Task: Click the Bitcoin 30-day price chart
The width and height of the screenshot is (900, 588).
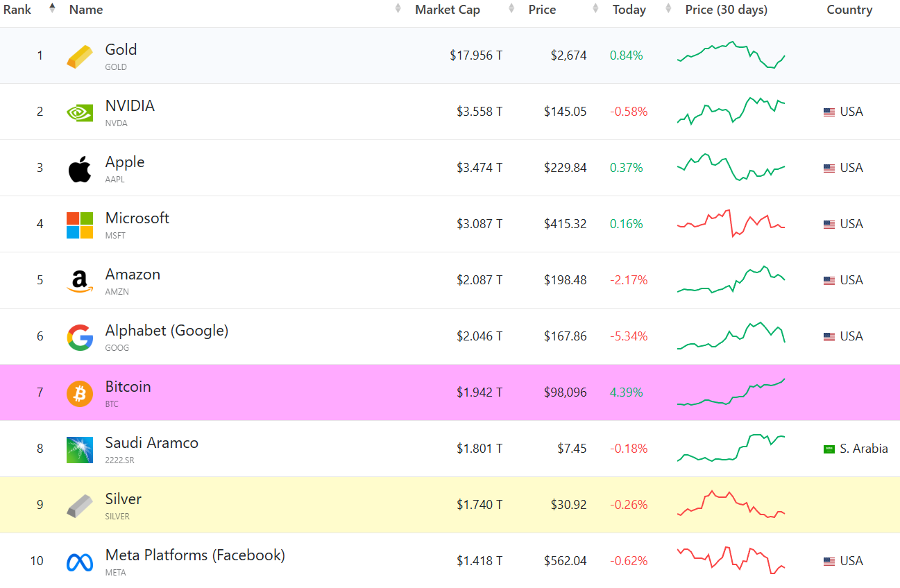Action: tap(731, 392)
